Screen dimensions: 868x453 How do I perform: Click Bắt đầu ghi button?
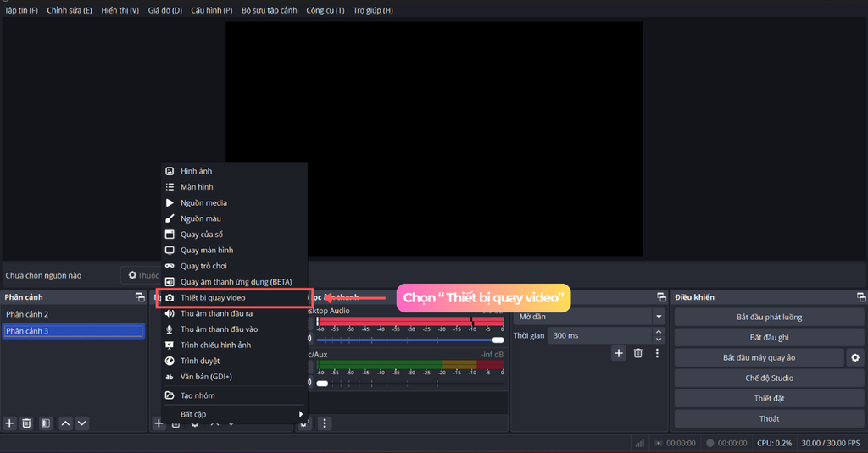coord(769,337)
